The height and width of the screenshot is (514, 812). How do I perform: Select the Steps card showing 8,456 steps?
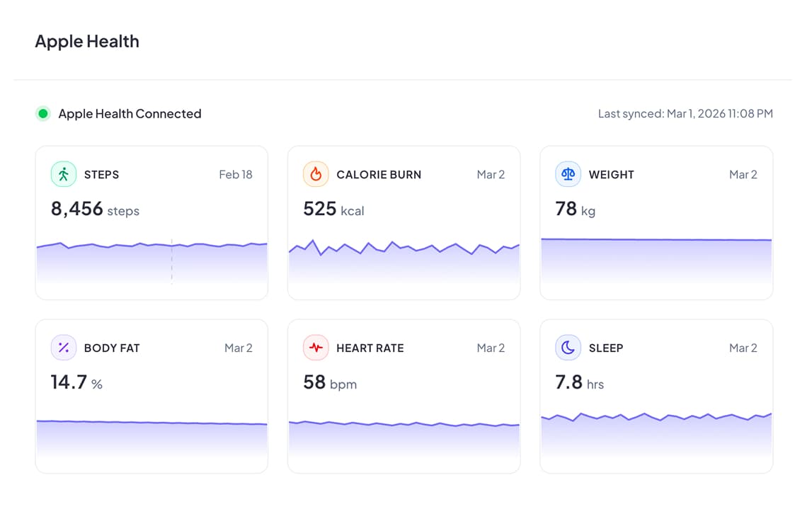151,222
